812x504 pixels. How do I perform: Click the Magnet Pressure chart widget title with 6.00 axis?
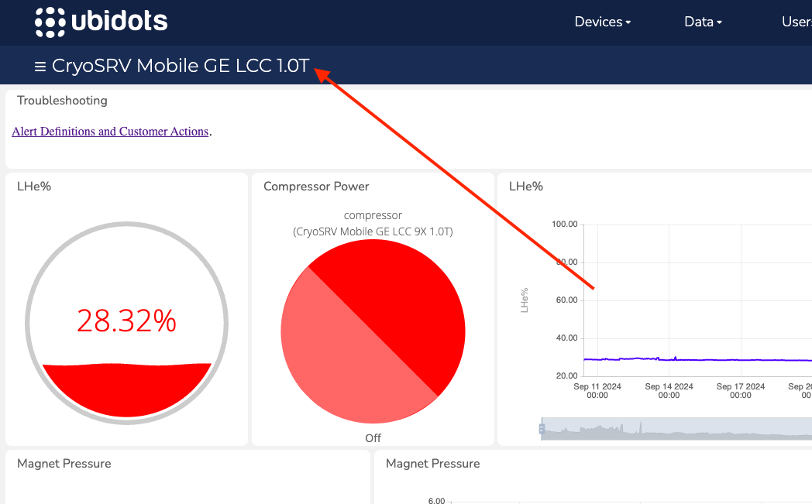click(x=433, y=464)
